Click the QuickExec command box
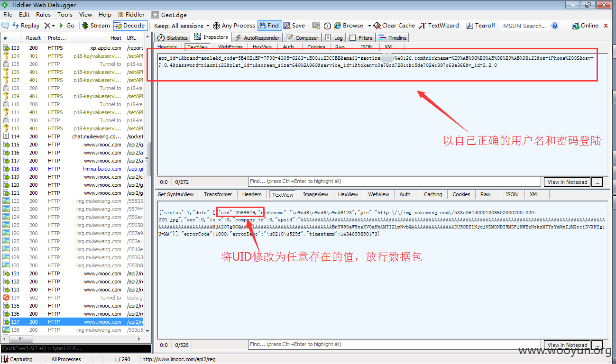 click(76, 349)
